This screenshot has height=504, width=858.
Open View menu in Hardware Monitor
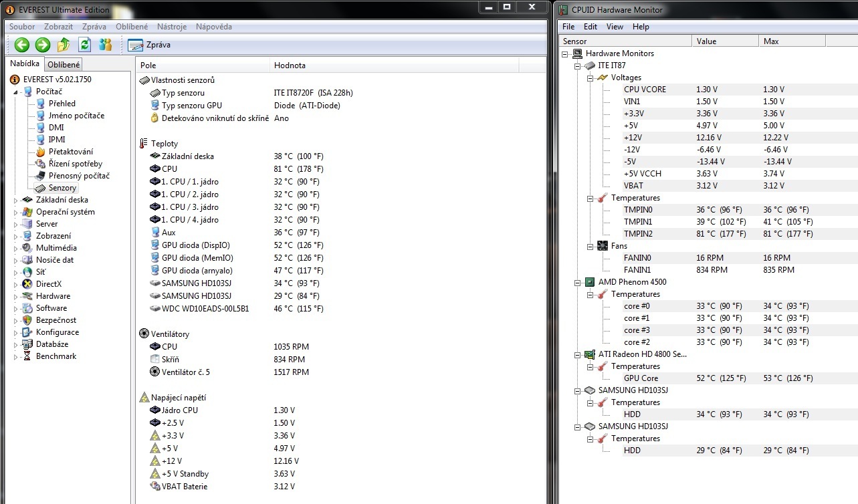pos(615,27)
